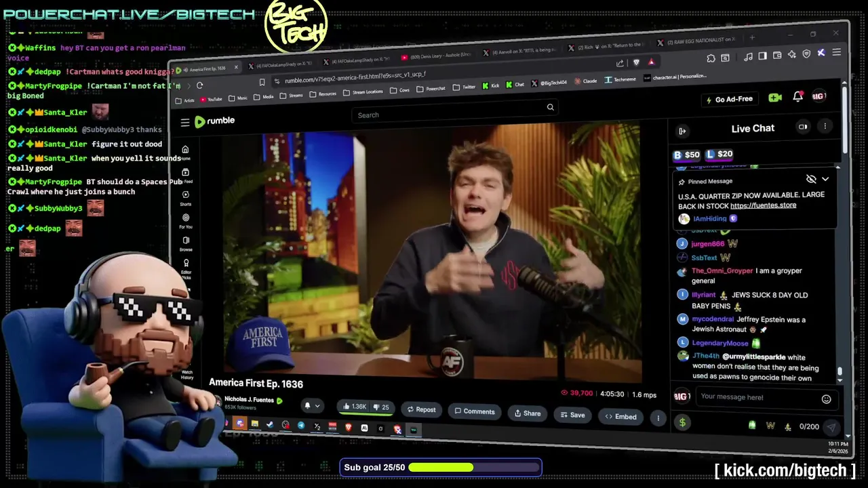
Task: Click username LegendaryMoose in chat
Action: [720, 344]
